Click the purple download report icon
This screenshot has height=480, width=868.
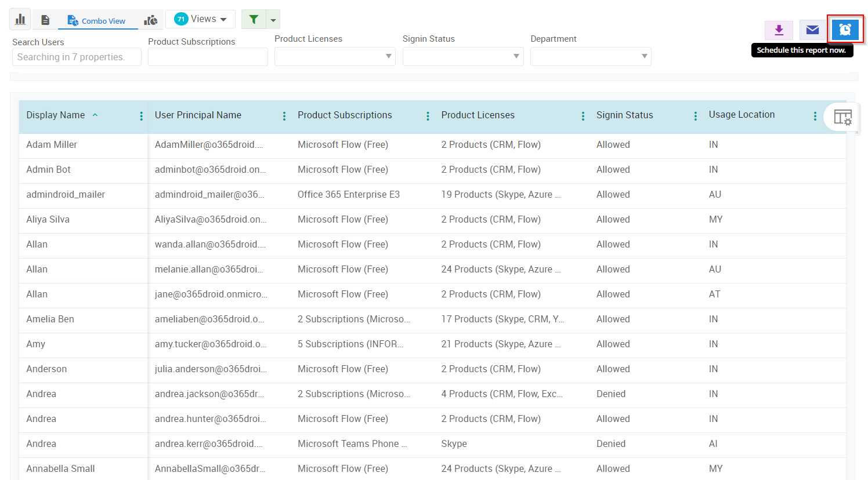(779, 30)
